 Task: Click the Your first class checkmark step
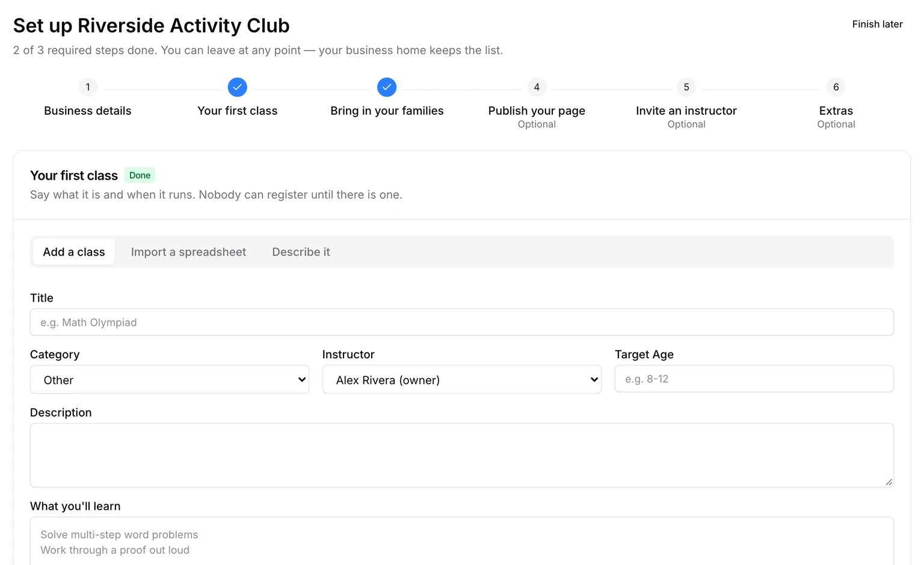coord(238,87)
